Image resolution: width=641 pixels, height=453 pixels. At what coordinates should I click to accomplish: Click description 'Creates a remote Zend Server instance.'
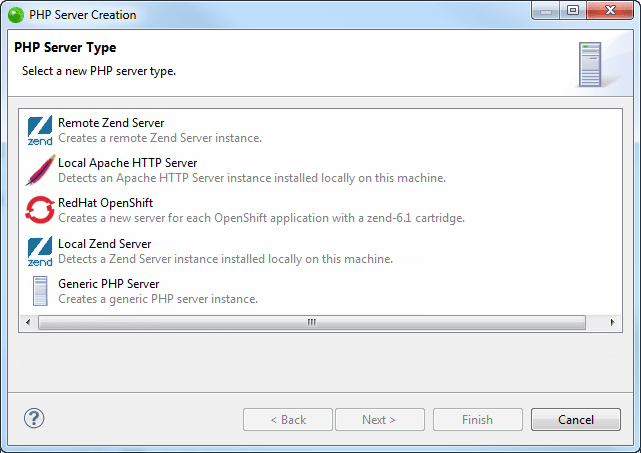coord(160,138)
